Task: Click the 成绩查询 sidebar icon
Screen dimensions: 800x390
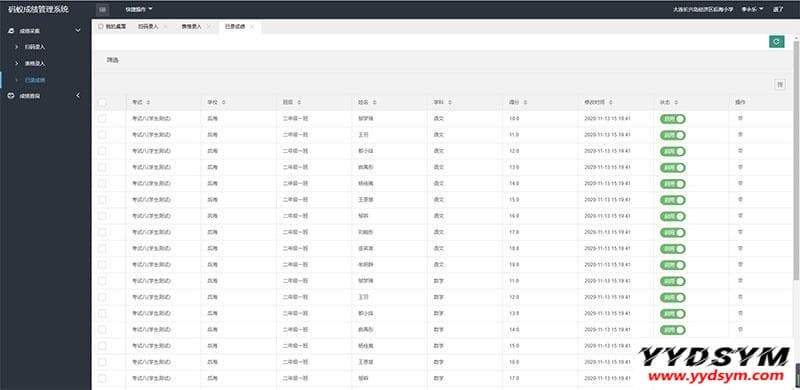Action: (11, 95)
